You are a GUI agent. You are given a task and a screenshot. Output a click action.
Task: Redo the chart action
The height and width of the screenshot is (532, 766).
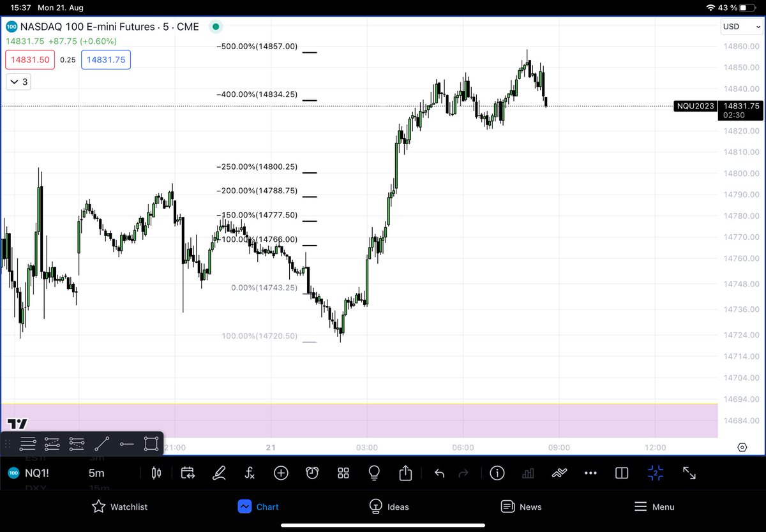click(x=464, y=473)
